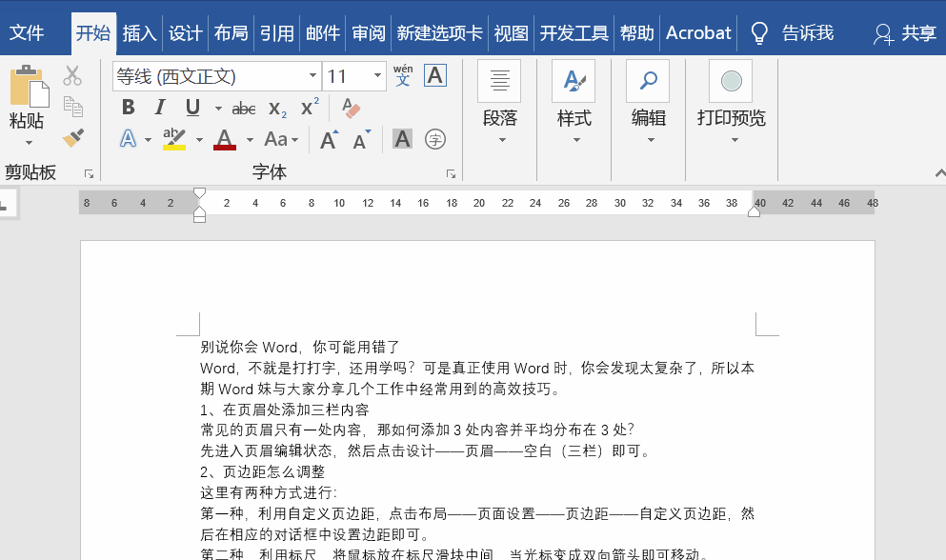The image size is (946, 560).
Task: Click the Shrink Font icon
Action: click(x=359, y=139)
